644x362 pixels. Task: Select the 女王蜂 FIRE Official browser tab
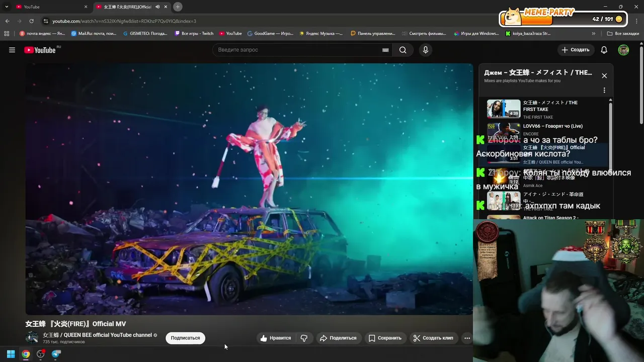point(127,7)
